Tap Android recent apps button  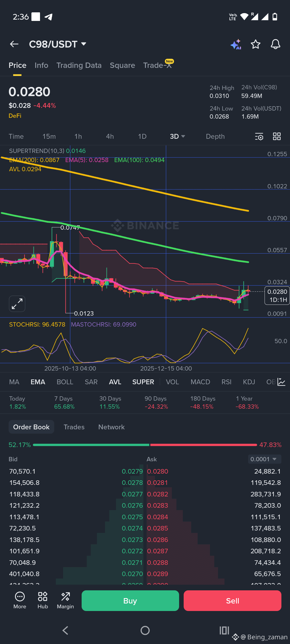click(x=224, y=630)
